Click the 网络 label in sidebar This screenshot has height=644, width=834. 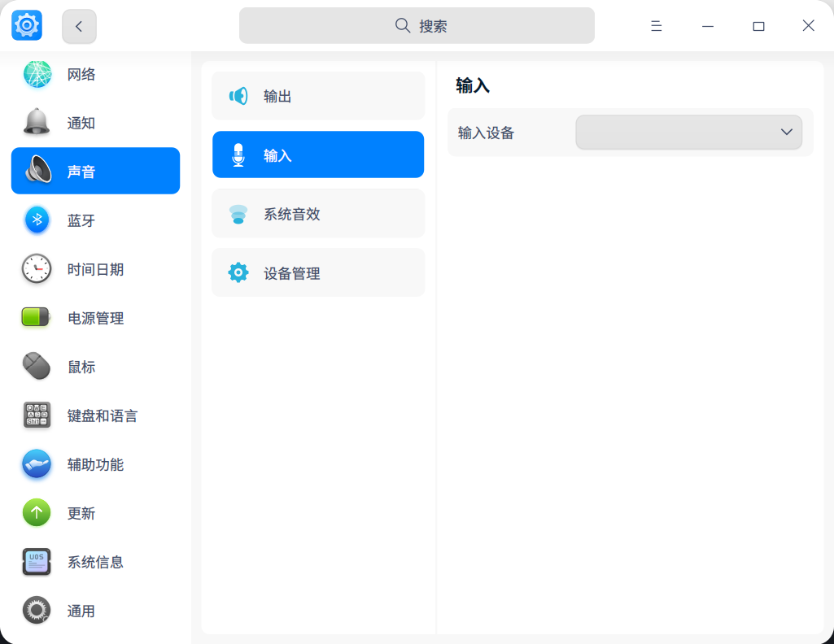81,74
